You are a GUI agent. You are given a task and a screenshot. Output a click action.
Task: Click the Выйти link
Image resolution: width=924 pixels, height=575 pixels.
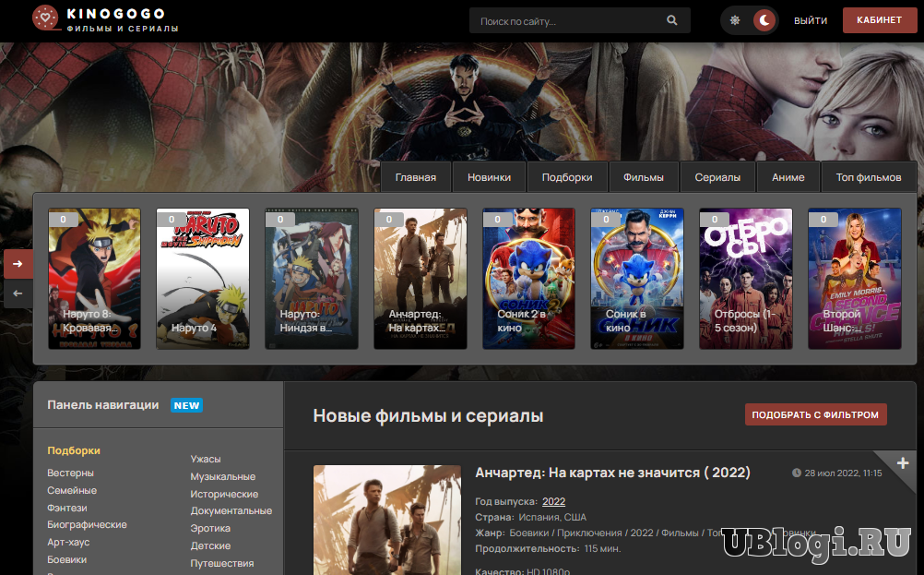coord(810,20)
